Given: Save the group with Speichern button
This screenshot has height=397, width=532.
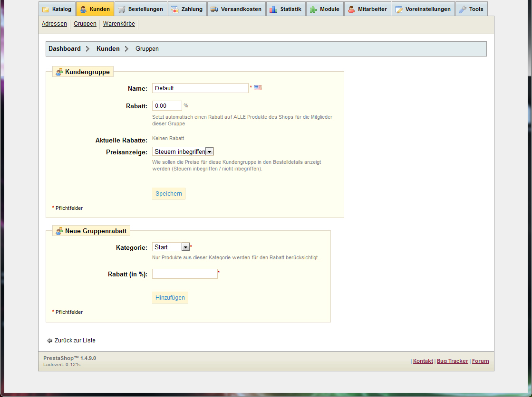Looking at the screenshot, I should click(169, 194).
